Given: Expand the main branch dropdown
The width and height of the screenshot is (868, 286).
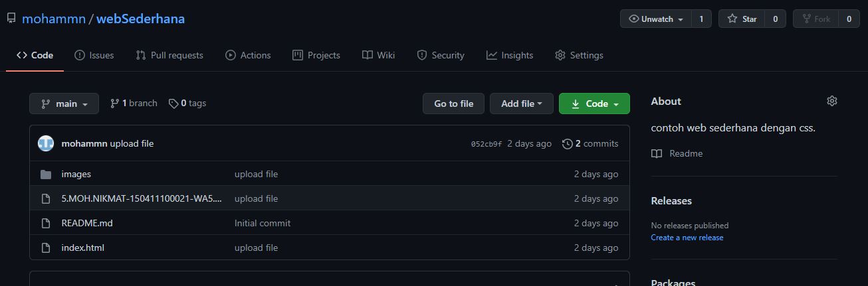Looking at the screenshot, I should pos(64,104).
